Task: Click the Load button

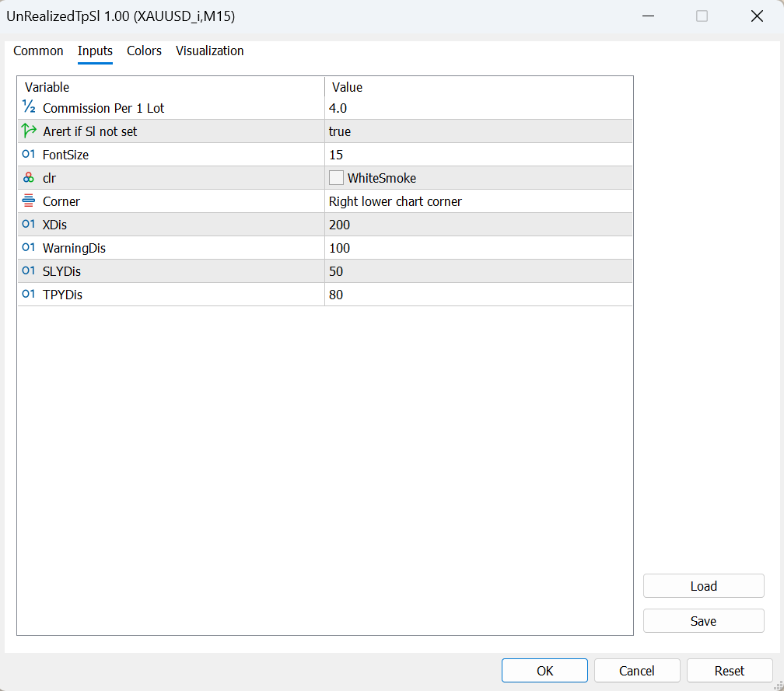Action: coord(703,586)
